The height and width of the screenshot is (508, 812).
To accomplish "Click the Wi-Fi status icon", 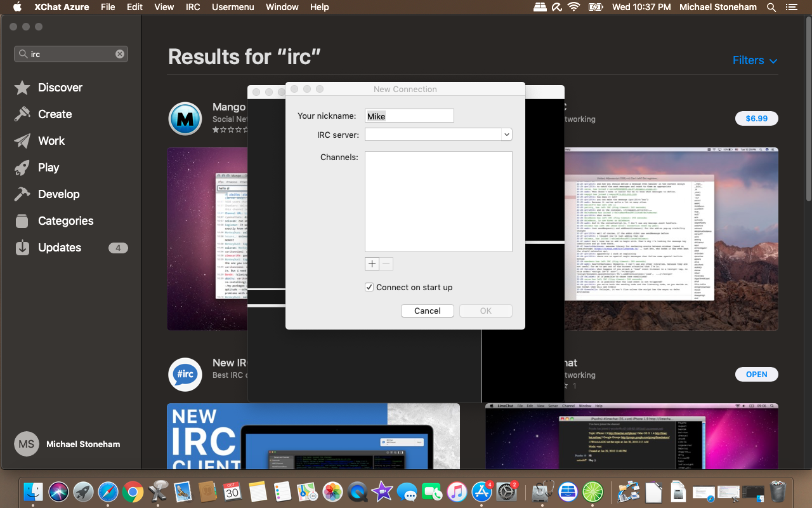I will [574, 7].
